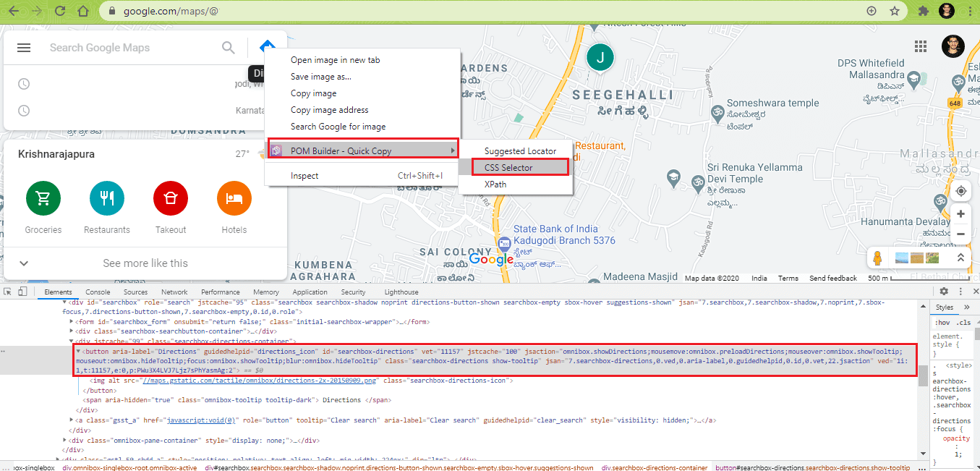980x471 pixels.
Task: Open the Google account avatar on the map
Action: (953, 46)
